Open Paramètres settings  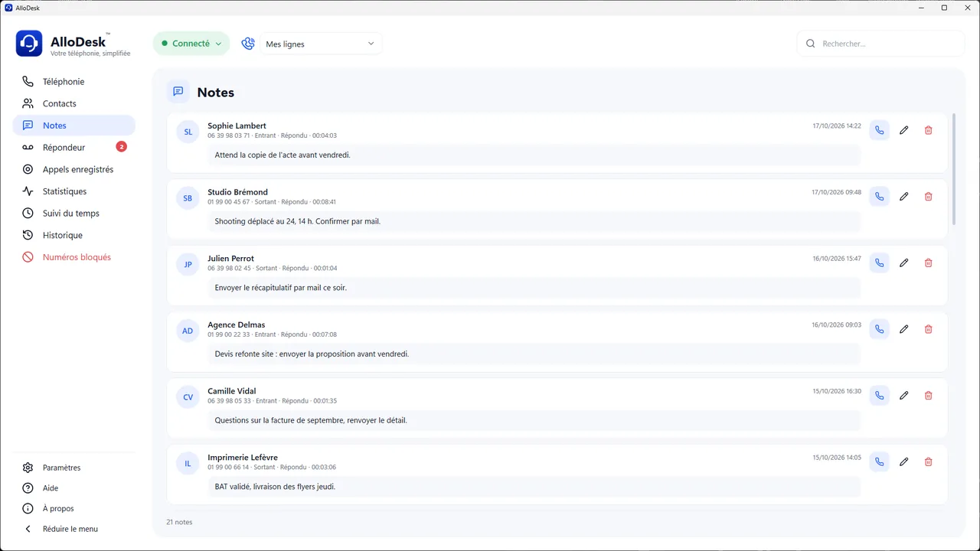pos(74,468)
